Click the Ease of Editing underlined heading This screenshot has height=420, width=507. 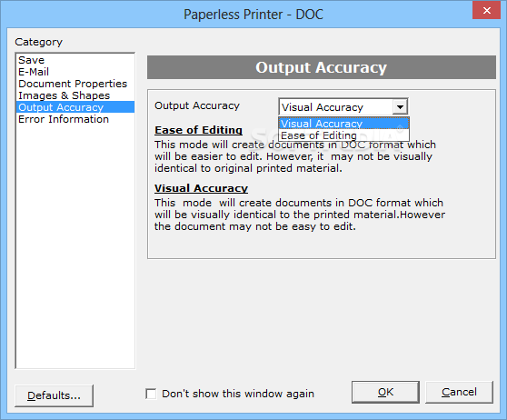click(199, 130)
